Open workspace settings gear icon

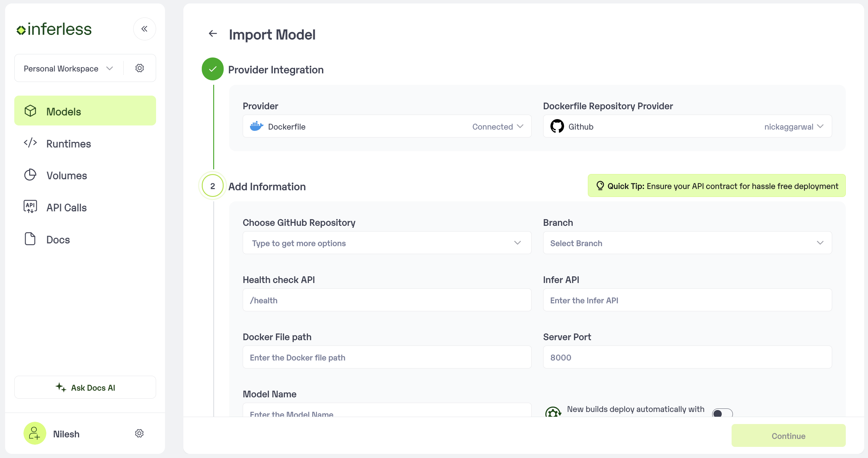point(140,68)
